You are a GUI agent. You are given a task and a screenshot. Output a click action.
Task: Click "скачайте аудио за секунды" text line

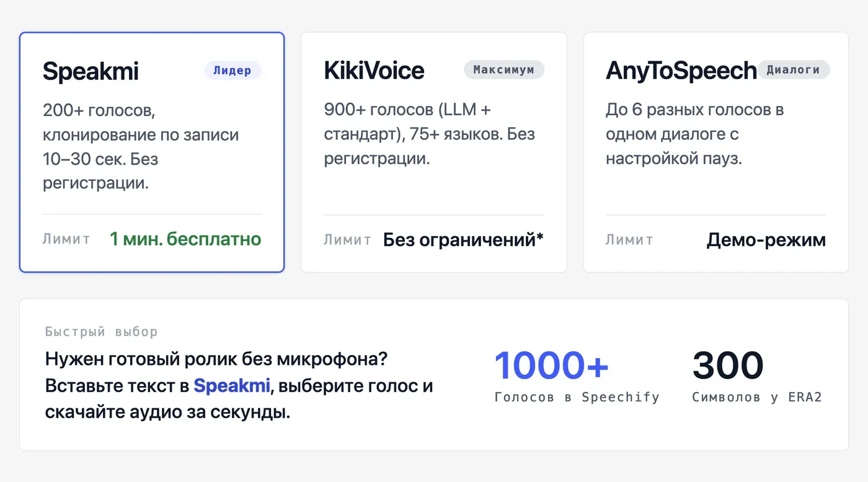pos(167,413)
